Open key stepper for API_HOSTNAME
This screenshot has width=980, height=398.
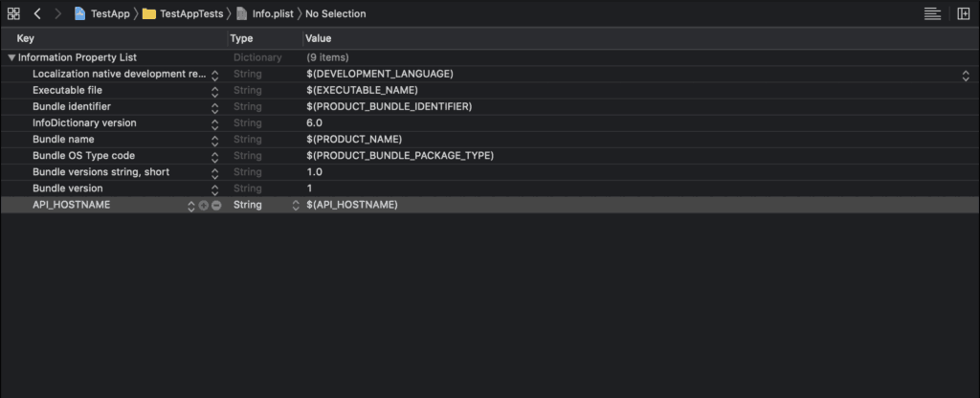190,206
